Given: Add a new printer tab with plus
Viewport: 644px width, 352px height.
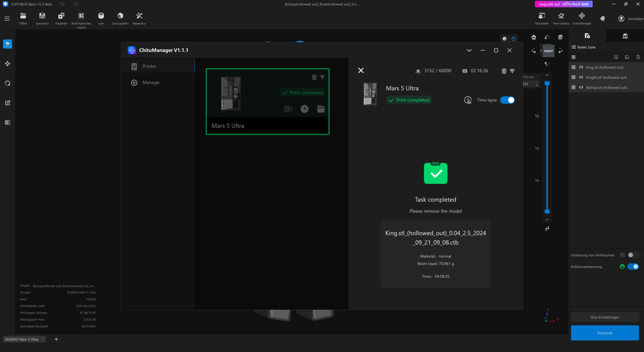Looking at the screenshot, I should (x=56, y=339).
